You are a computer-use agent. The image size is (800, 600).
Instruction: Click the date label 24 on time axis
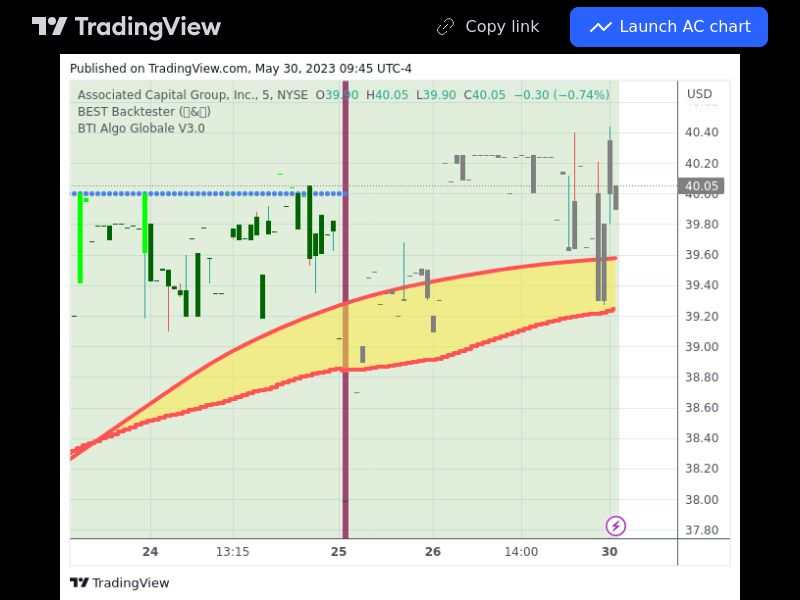[150, 552]
